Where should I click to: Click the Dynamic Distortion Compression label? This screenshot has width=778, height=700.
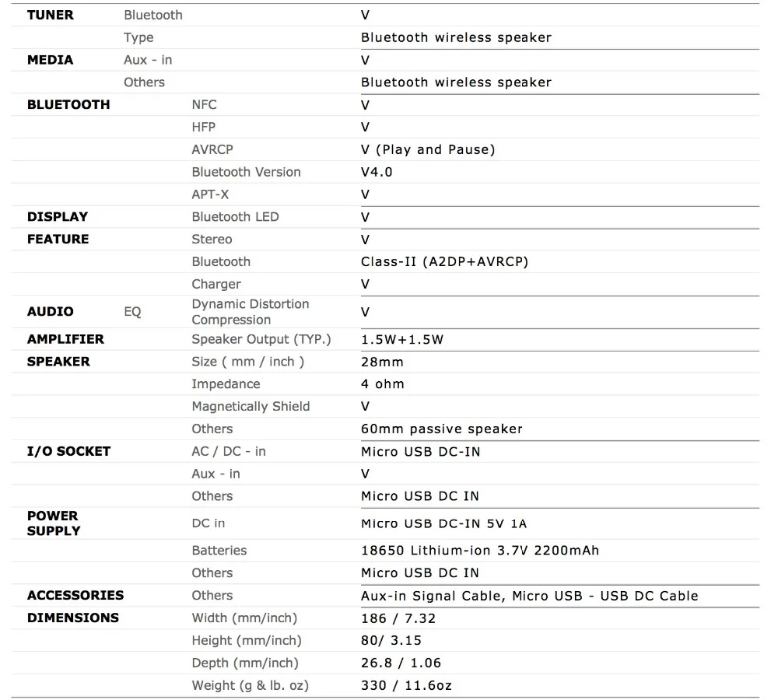251,312
